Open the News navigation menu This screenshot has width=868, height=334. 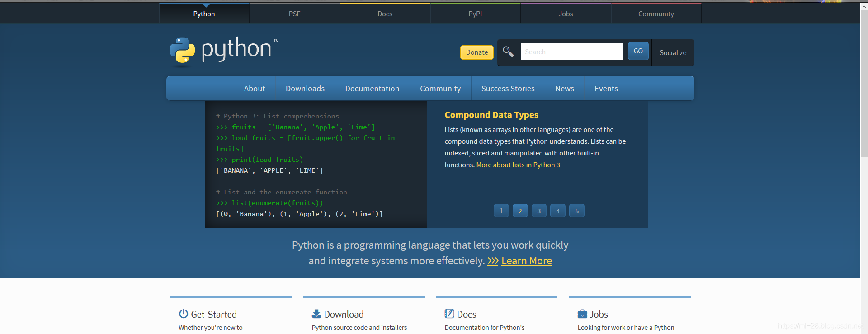pyautogui.click(x=565, y=89)
